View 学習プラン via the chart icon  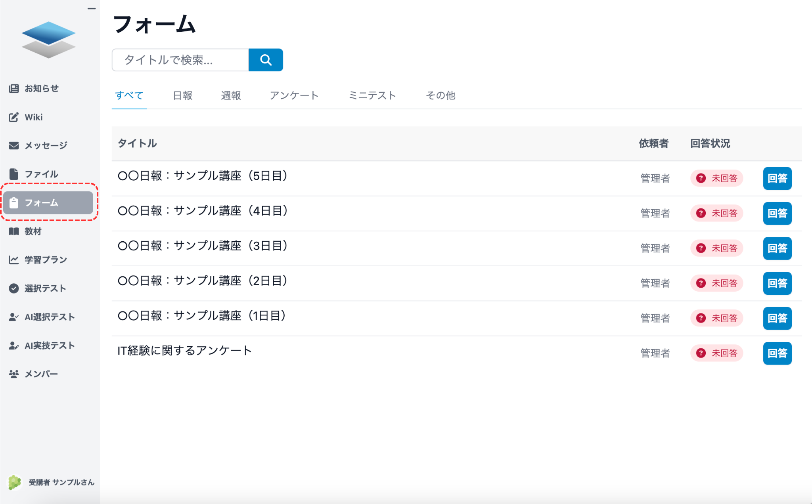(x=14, y=260)
